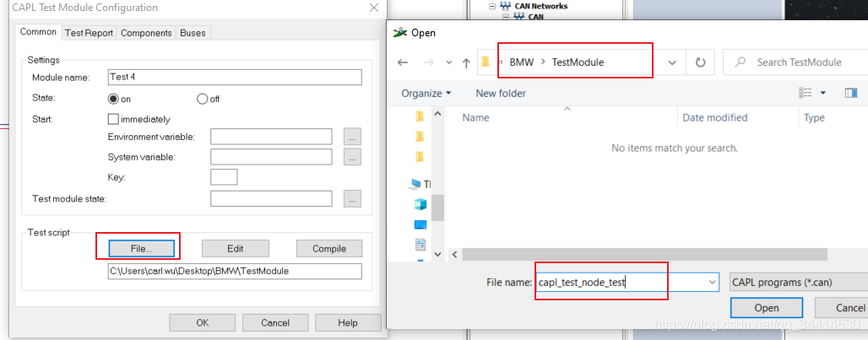The image size is (868, 340).
Task: Click Open in the Open dialog
Action: [767, 308]
